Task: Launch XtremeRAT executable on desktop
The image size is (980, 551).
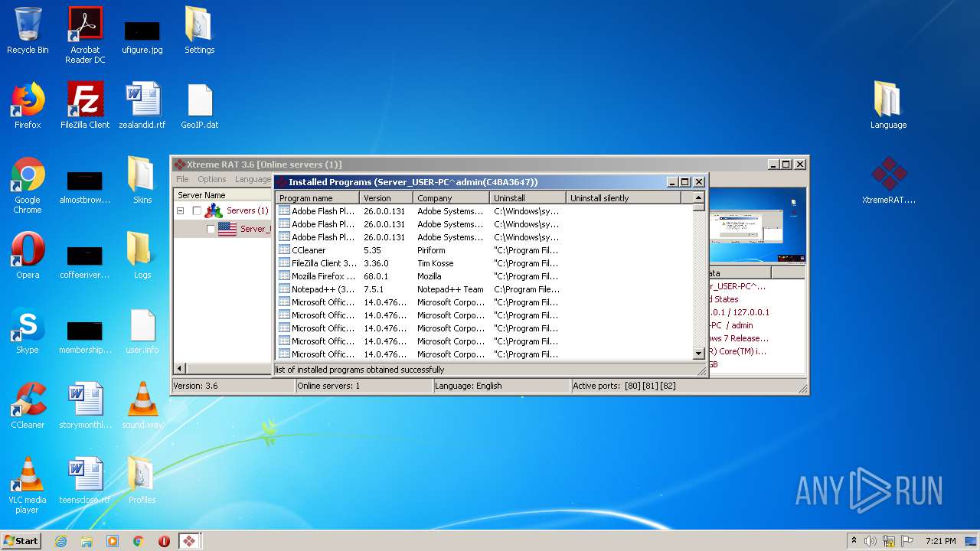Action: (888, 181)
